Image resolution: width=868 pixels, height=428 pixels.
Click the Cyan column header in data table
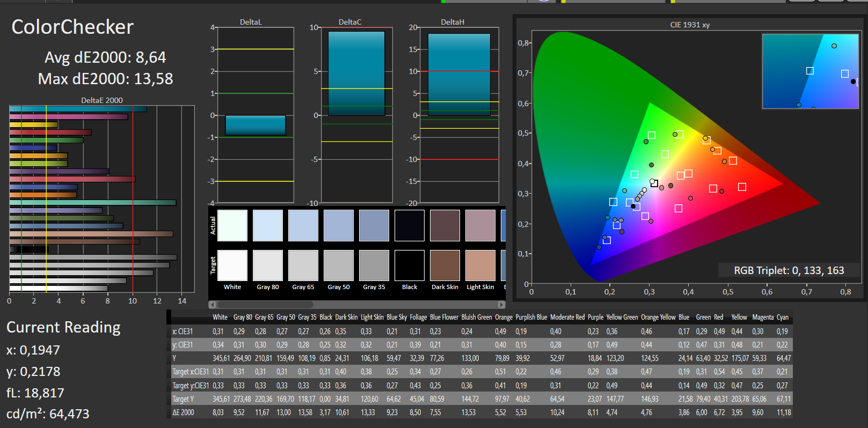(783, 318)
